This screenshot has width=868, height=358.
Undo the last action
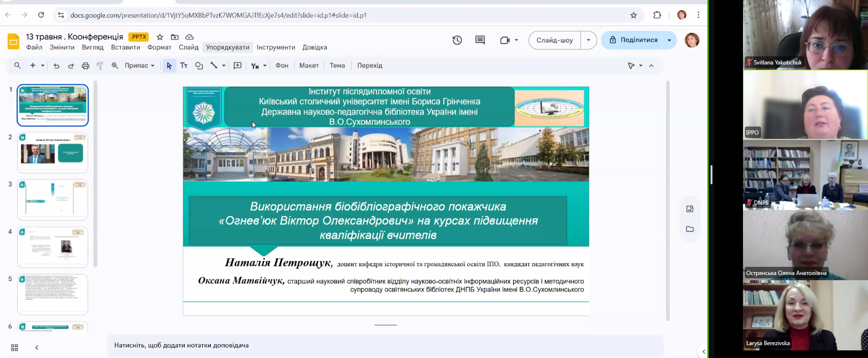[x=56, y=66]
